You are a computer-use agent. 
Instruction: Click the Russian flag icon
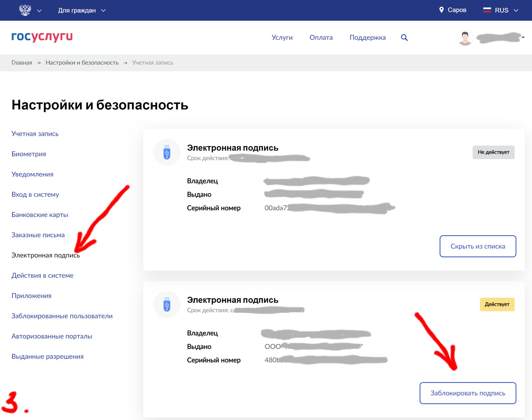point(487,10)
